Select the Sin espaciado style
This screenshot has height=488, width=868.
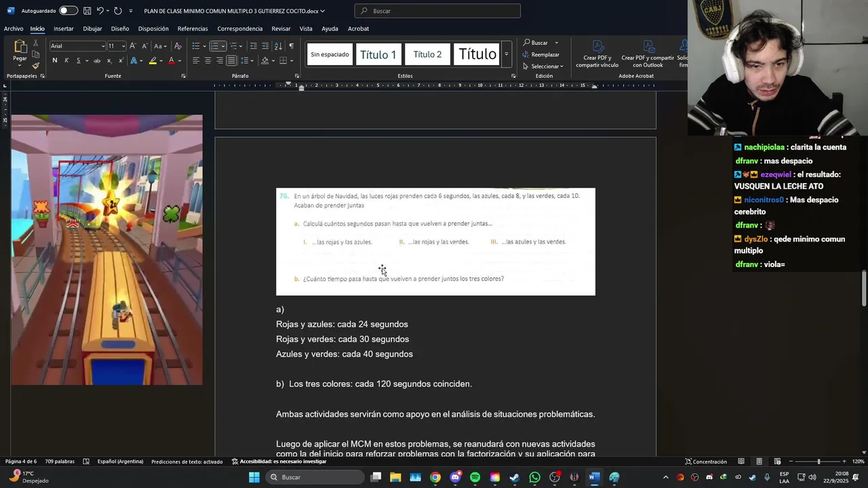point(330,54)
